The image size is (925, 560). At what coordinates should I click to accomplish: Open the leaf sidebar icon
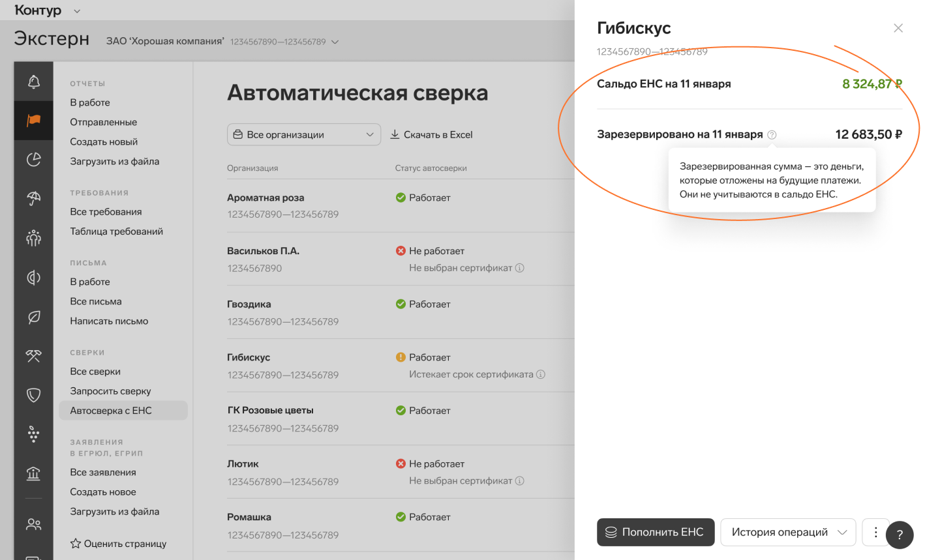tap(33, 317)
